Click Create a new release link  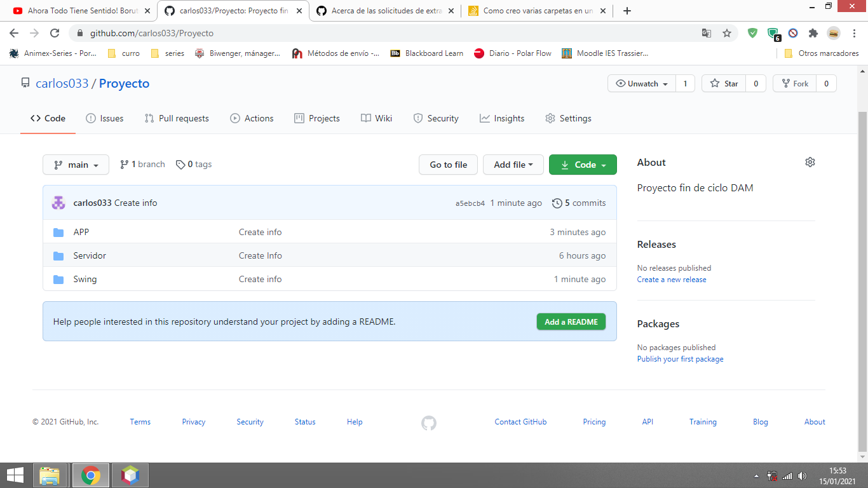pos(672,280)
